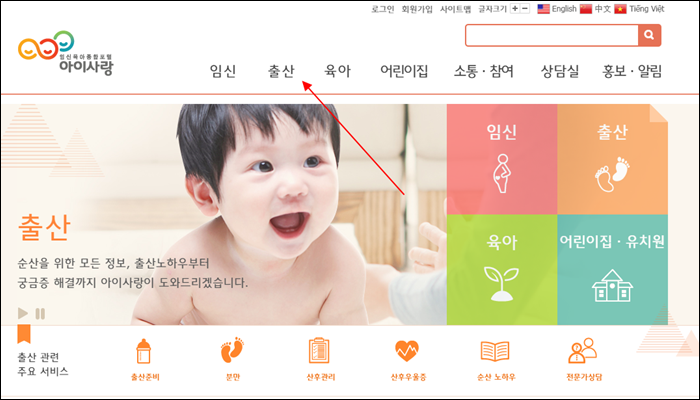The width and height of the screenshot is (700, 400).
Task: Pause the banner slideshow
Action: point(40,313)
